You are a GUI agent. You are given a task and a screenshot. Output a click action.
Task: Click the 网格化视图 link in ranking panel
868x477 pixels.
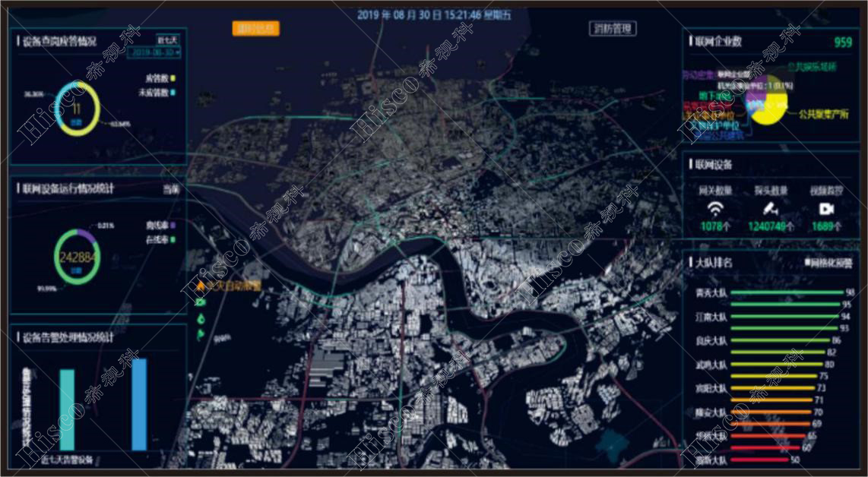click(829, 263)
